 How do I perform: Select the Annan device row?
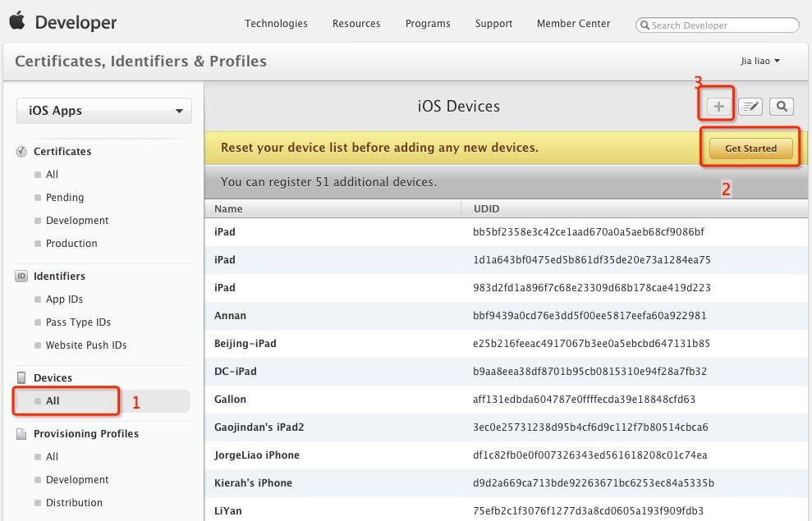pyautogui.click(x=506, y=316)
